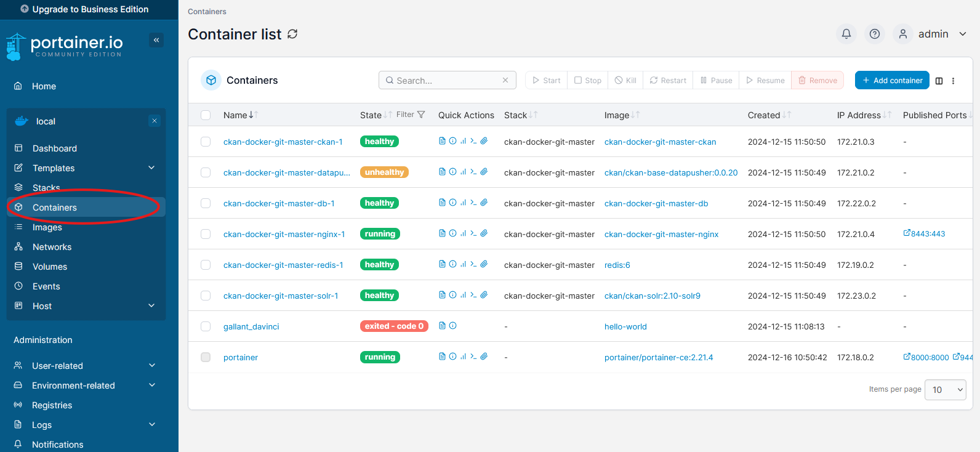Attach console to ckan-docker-git-master-ckan-1

click(x=484, y=141)
